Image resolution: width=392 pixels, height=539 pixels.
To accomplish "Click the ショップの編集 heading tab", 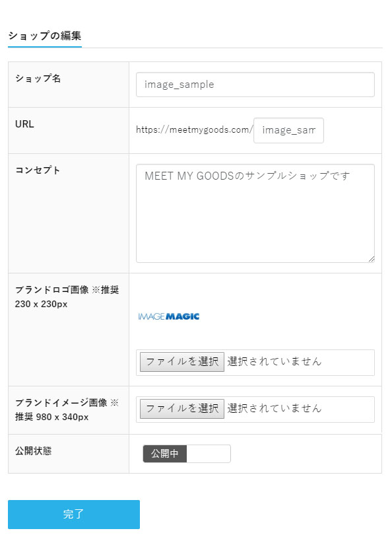I will [x=45, y=36].
